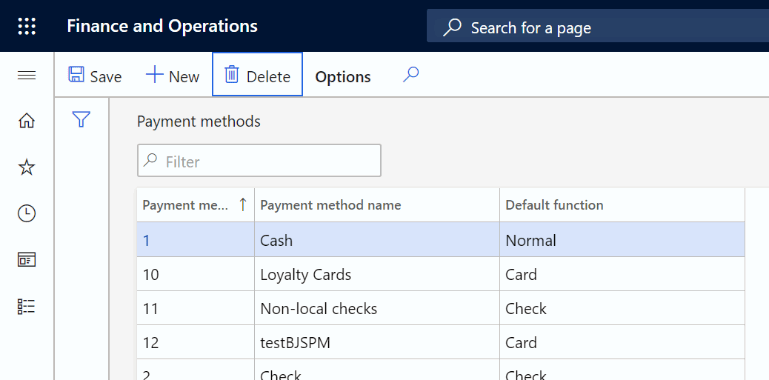Open Default function column header
This screenshot has height=380, width=769.
click(622, 205)
